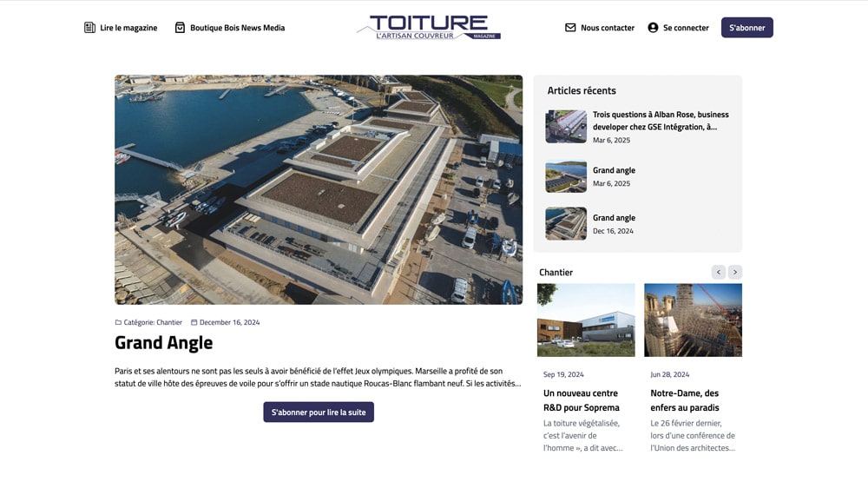
Task: Click the shopping bag icon for Boutique
Action: 180,28
